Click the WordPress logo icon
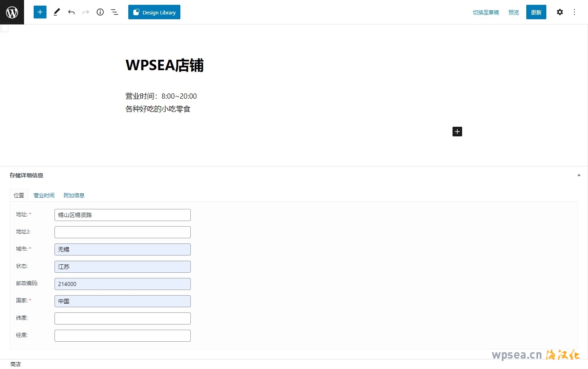Screen dimensions: 588x369 12,12
